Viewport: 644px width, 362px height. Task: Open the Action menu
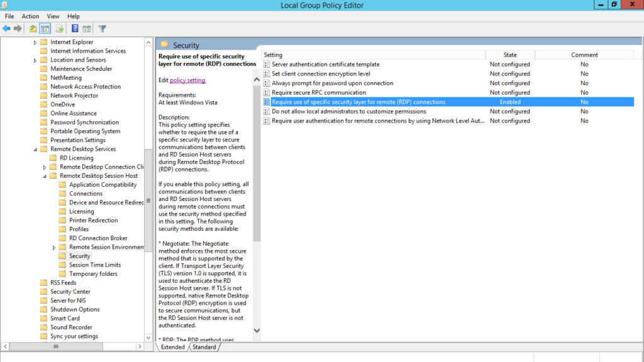(30, 16)
